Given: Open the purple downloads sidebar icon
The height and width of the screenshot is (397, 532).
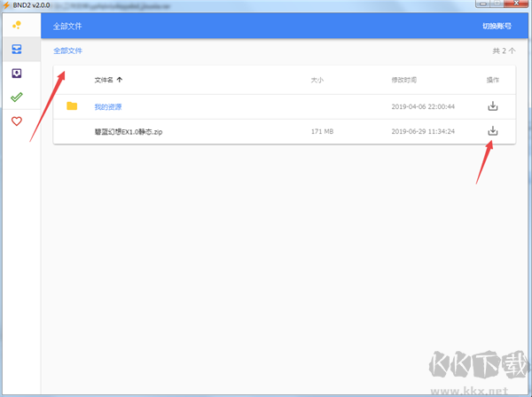Looking at the screenshot, I should click(x=17, y=74).
